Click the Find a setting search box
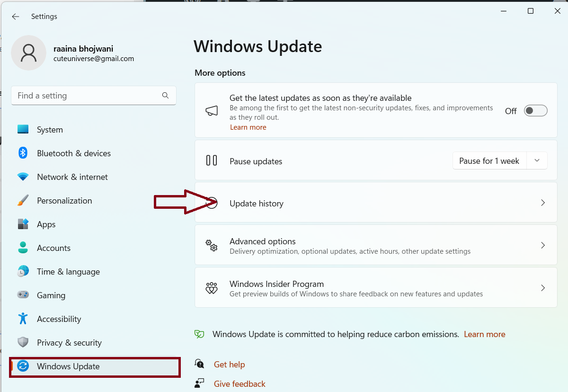This screenshot has height=392, width=568. coord(88,96)
